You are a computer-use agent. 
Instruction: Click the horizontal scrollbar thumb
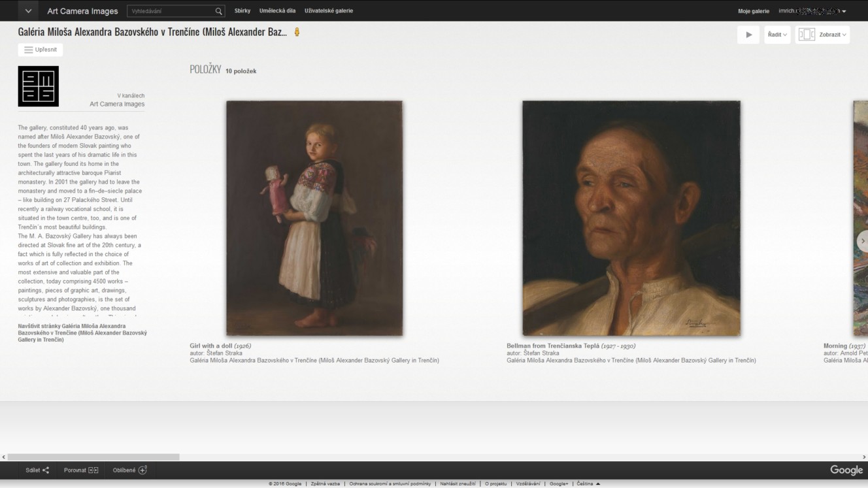click(x=93, y=457)
